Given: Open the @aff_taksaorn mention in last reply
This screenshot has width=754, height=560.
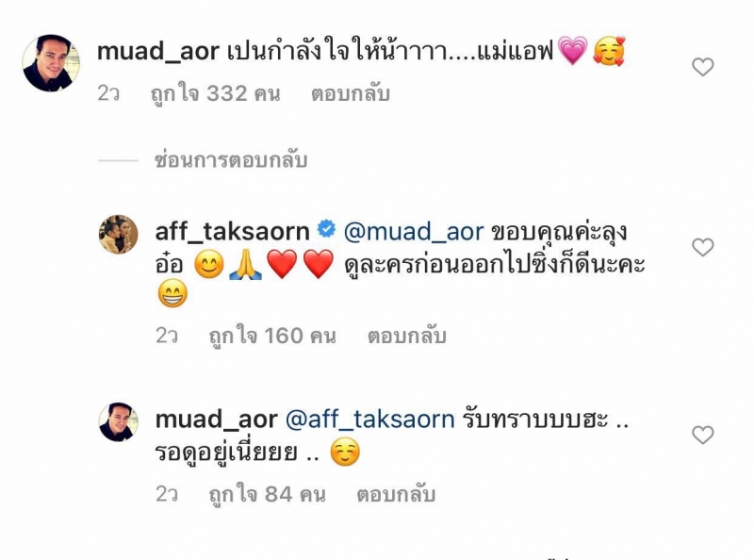Looking at the screenshot, I should (x=370, y=420).
